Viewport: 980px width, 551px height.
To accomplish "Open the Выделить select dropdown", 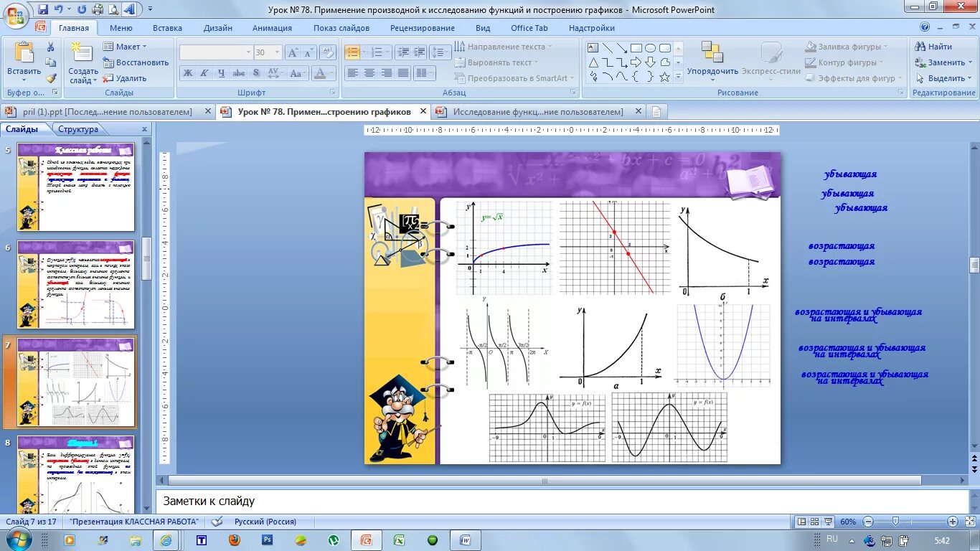I will [943, 78].
